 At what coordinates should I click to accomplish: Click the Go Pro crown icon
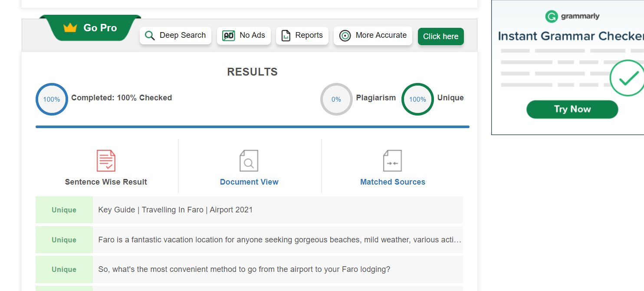[x=70, y=28]
